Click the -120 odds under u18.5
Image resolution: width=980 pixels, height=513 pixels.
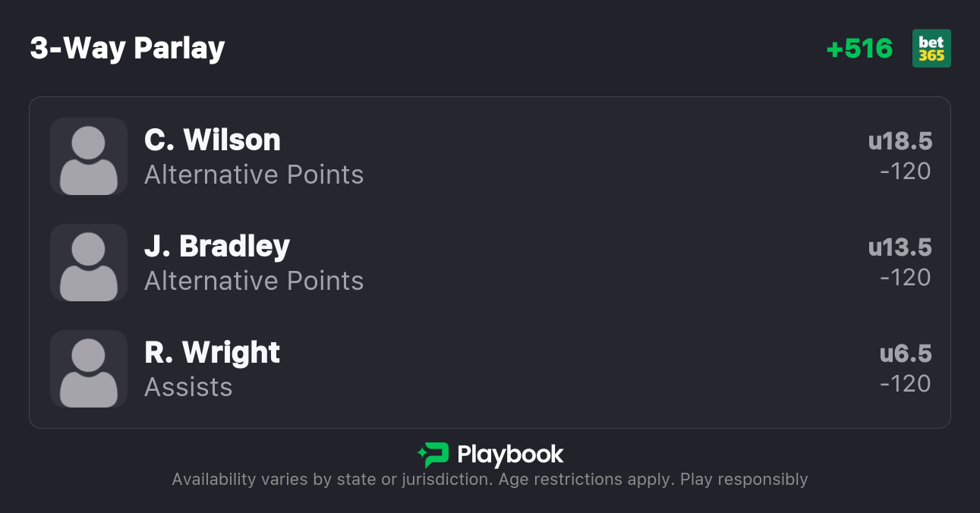(906, 172)
